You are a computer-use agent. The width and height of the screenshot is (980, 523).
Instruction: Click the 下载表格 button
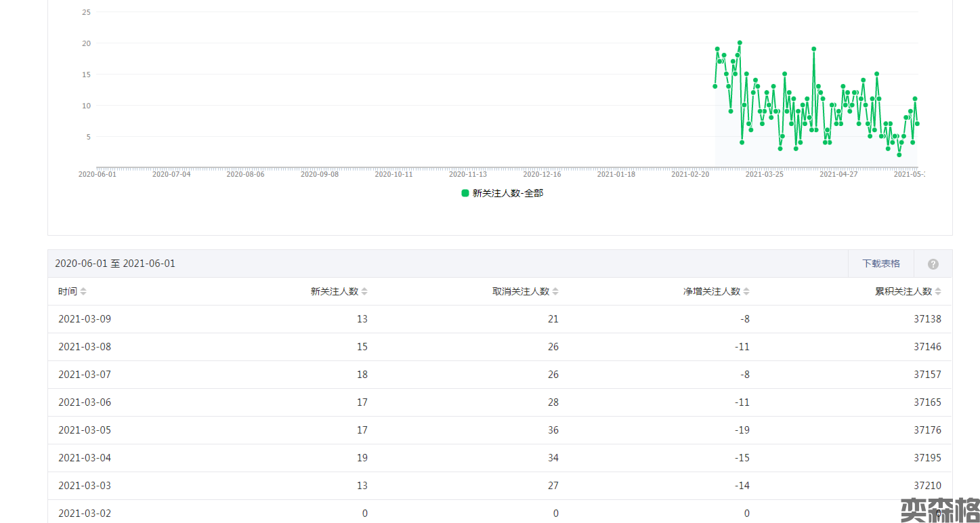click(880, 264)
